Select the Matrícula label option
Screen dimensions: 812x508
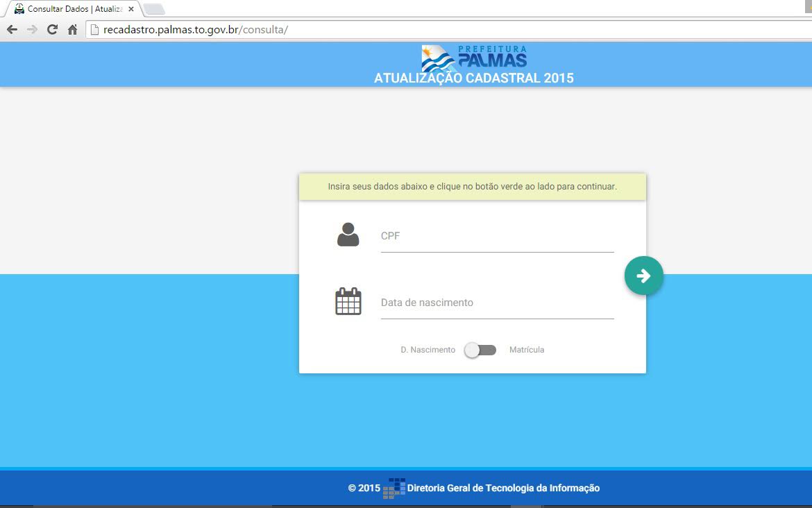(x=527, y=350)
